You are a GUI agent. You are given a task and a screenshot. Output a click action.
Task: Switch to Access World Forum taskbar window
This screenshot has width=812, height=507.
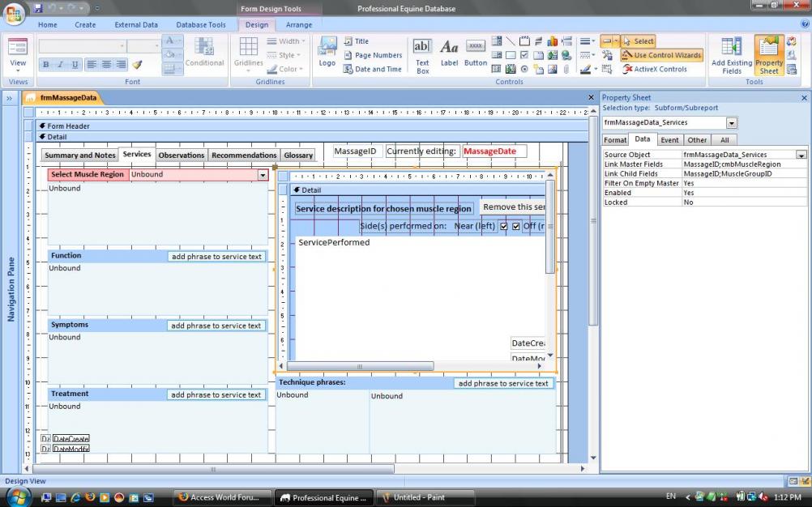(x=223, y=497)
